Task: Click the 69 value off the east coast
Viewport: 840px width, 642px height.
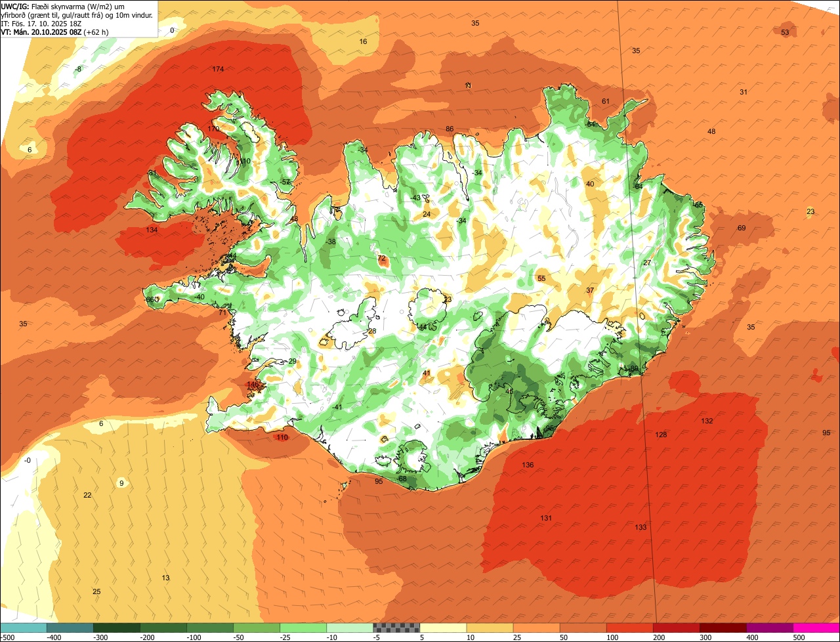Action: tap(742, 228)
